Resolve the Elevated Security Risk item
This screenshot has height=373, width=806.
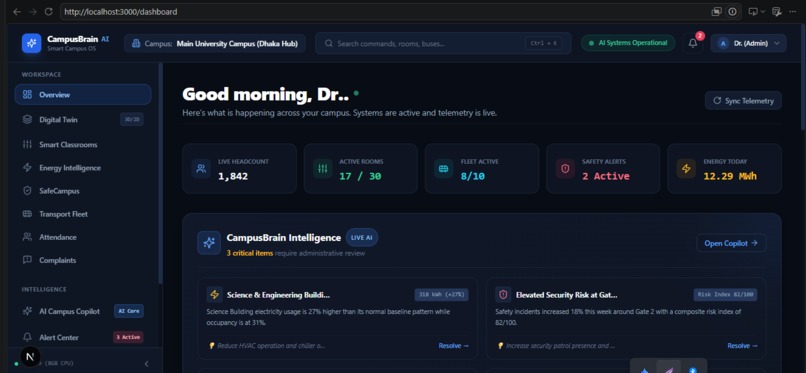(x=742, y=346)
